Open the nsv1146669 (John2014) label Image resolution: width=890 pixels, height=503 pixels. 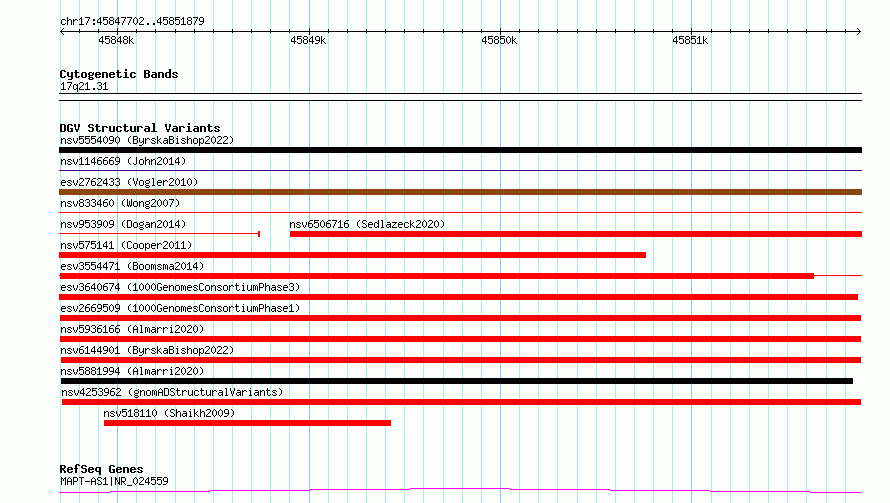(123, 161)
